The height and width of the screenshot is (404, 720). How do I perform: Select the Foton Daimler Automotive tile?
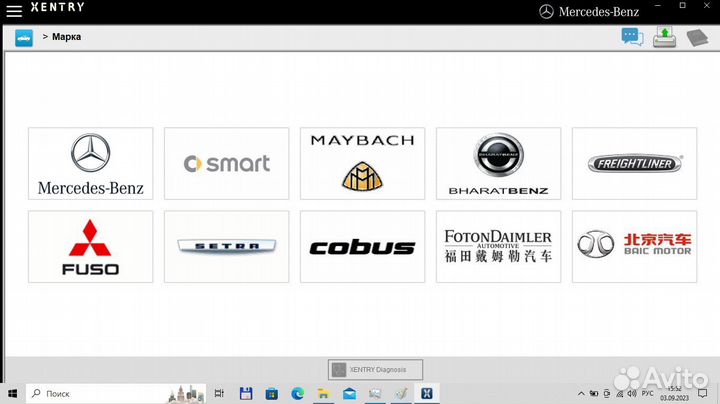pyautogui.click(x=498, y=246)
